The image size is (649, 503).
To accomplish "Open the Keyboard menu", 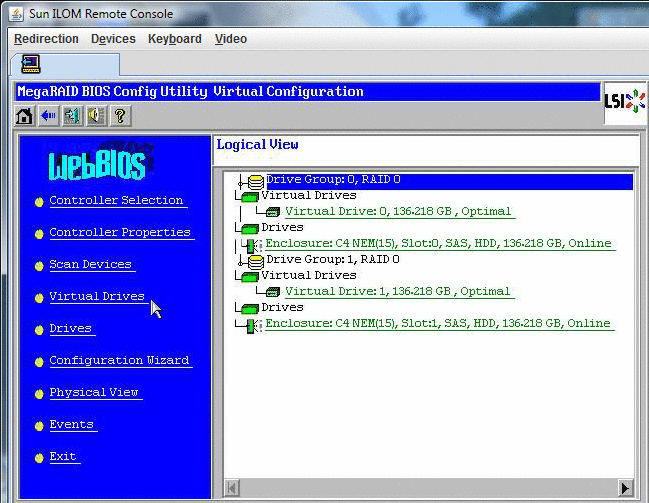I will pos(175,39).
